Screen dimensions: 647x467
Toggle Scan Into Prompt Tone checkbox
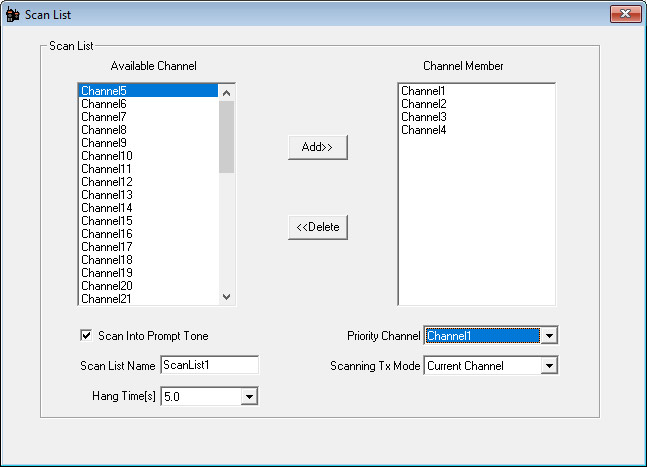click(x=85, y=336)
